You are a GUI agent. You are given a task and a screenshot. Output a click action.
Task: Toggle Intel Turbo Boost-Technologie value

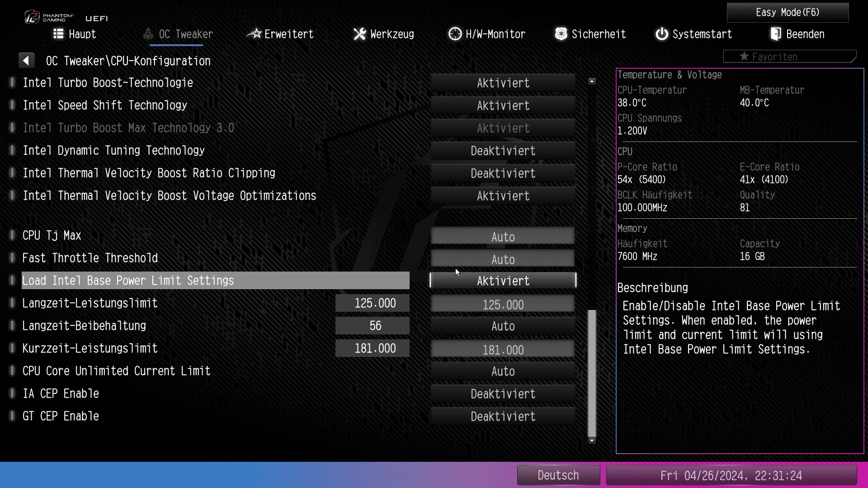[x=503, y=83]
